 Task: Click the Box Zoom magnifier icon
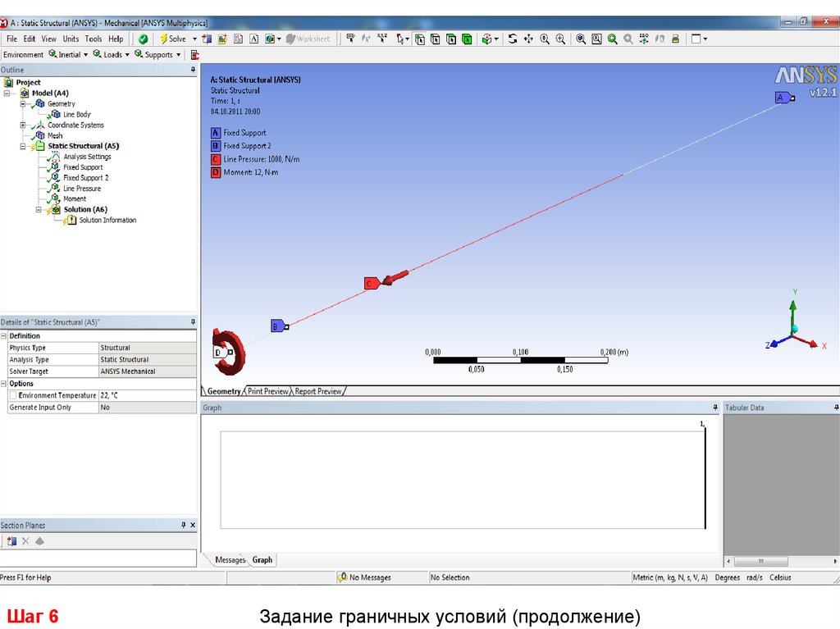coord(560,39)
